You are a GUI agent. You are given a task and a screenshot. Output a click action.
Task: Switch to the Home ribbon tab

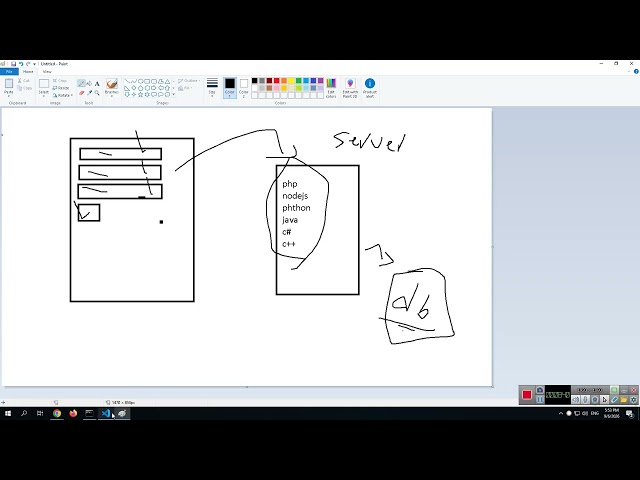(x=28, y=71)
